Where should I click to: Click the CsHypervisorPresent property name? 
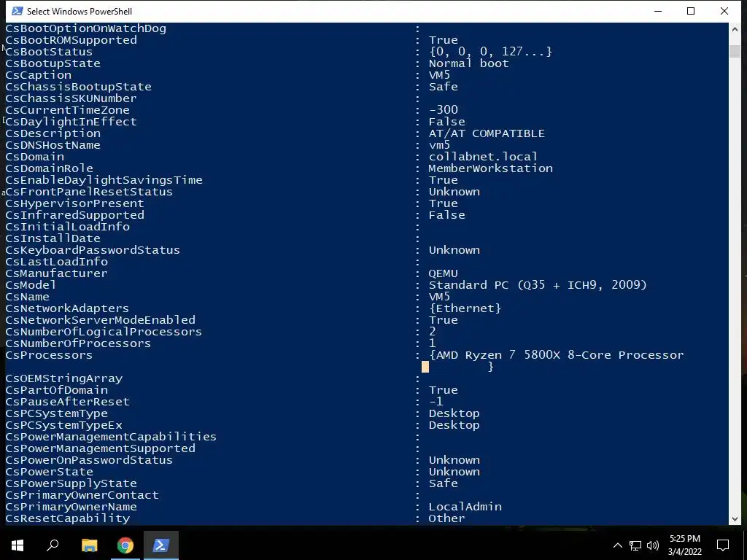75,203
